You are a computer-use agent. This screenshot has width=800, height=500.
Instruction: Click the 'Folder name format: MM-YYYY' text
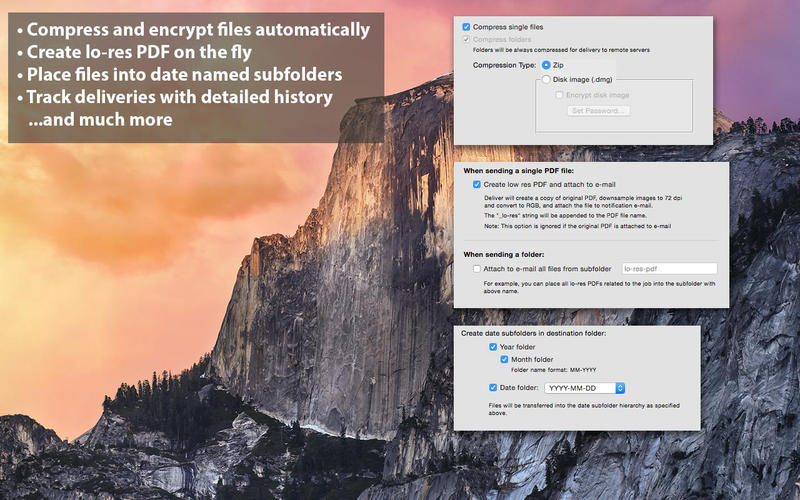point(553,370)
